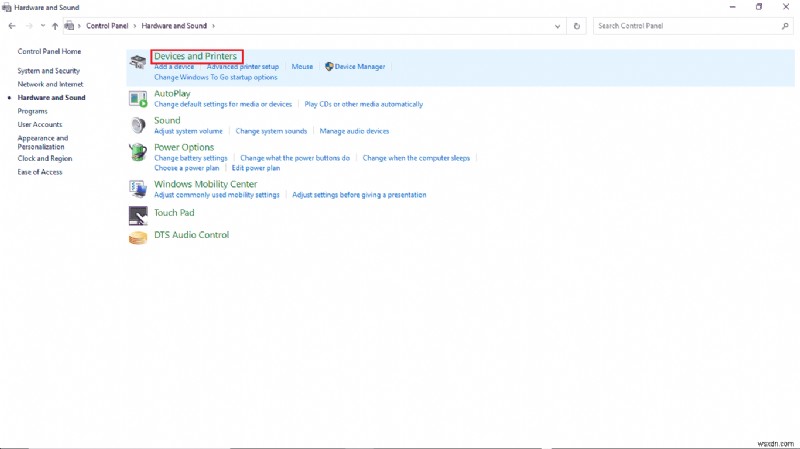This screenshot has height=449, width=800.
Task: Open Device Manager link
Action: pyautogui.click(x=360, y=67)
